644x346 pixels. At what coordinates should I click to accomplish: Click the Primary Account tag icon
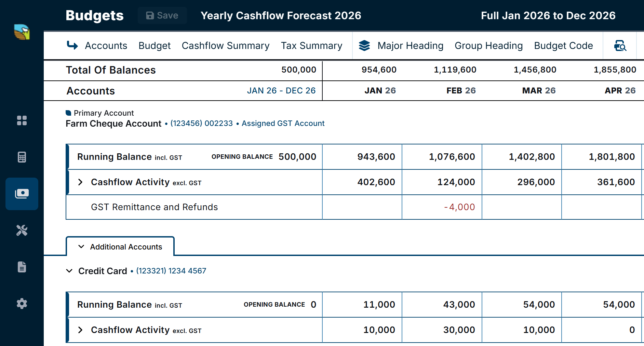(68, 113)
